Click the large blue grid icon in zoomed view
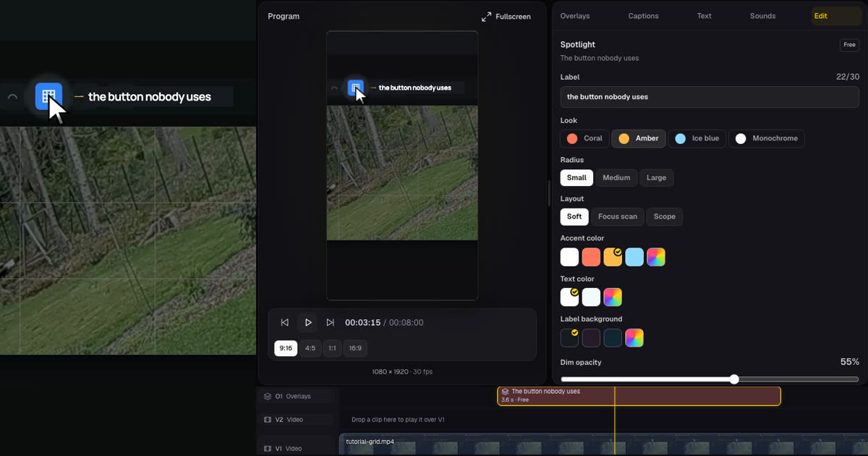The width and height of the screenshot is (868, 456). (48, 96)
